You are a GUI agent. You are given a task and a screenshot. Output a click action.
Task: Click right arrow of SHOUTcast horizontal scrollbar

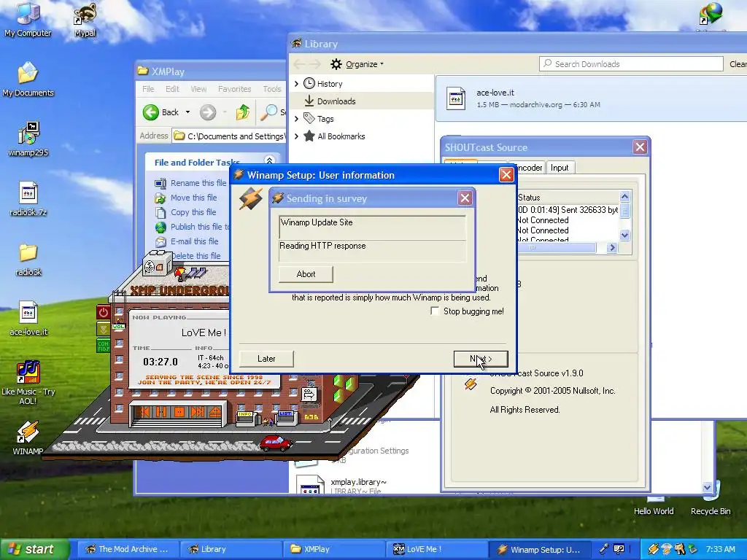[613, 248]
